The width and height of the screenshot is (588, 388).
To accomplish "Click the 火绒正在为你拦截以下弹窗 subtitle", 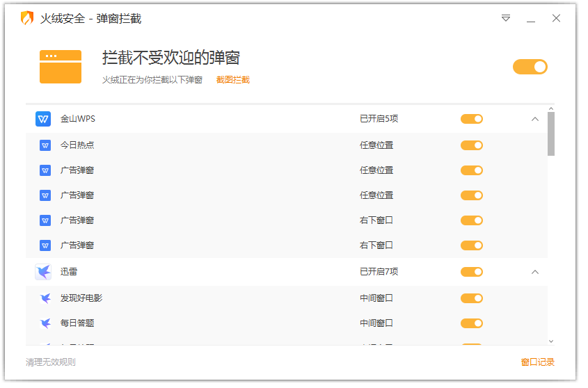I will tap(152, 80).
